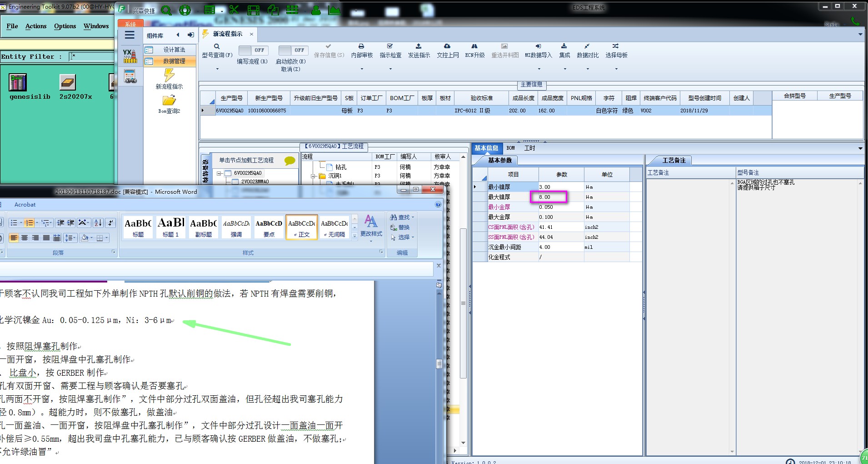This screenshot has width=868, height=464.
Task: Expand the 型号查询 dropdown arrow
Action: [217, 69]
